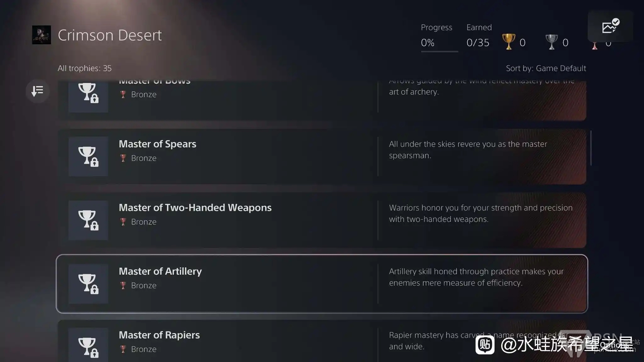Click the Master of Spears description text
644x362 pixels.
tap(468, 150)
